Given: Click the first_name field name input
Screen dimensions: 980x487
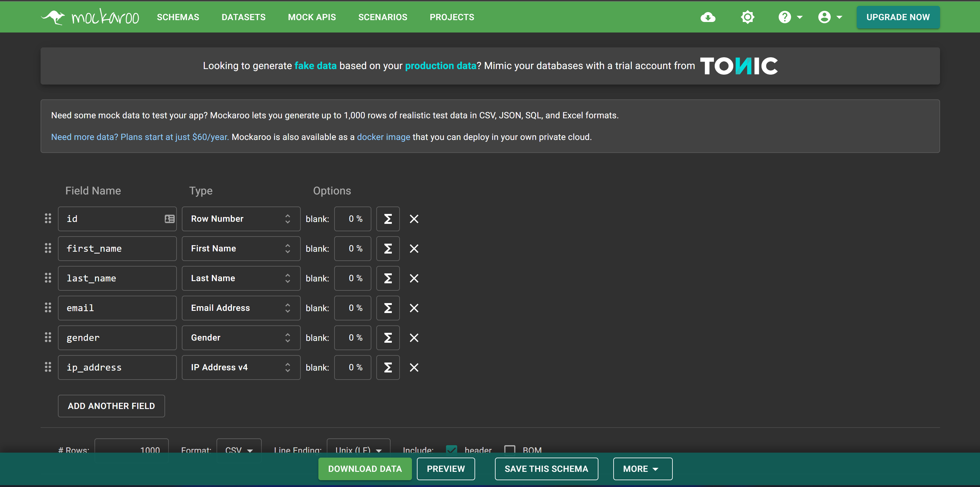Looking at the screenshot, I should pos(117,248).
